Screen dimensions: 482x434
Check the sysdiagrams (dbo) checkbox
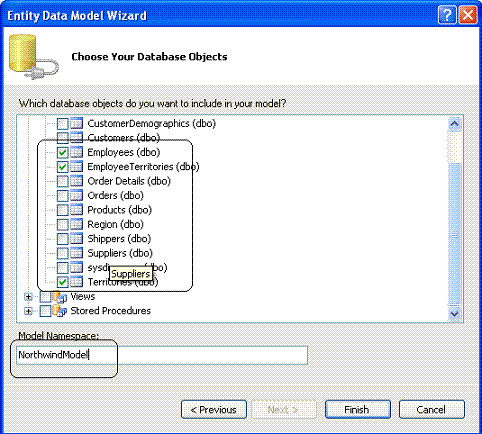(x=62, y=267)
